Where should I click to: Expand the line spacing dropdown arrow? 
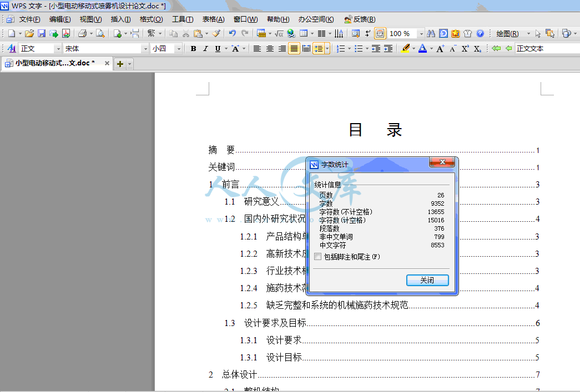(x=327, y=48)
